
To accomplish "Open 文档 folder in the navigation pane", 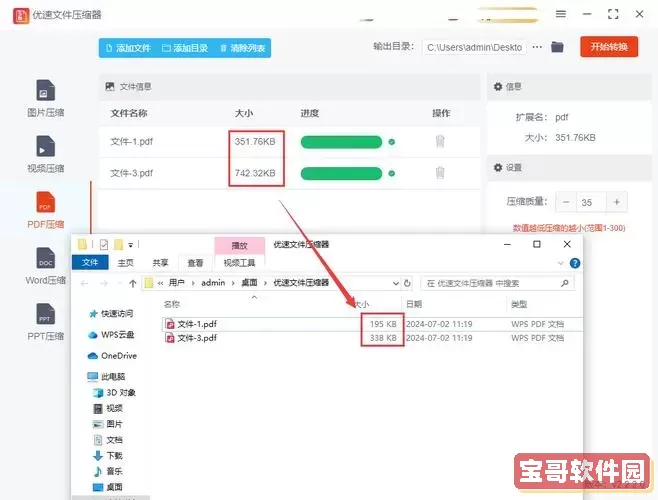I will point(108,440).
